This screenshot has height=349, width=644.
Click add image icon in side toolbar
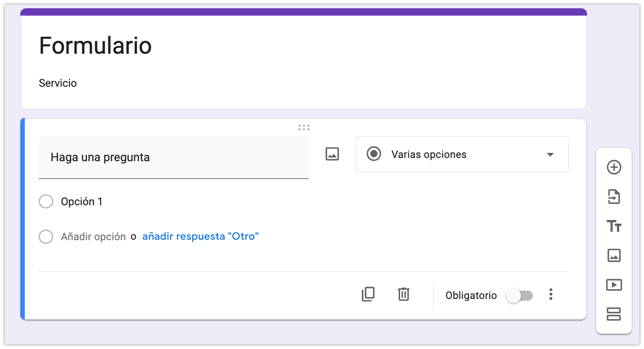point(614,255)
